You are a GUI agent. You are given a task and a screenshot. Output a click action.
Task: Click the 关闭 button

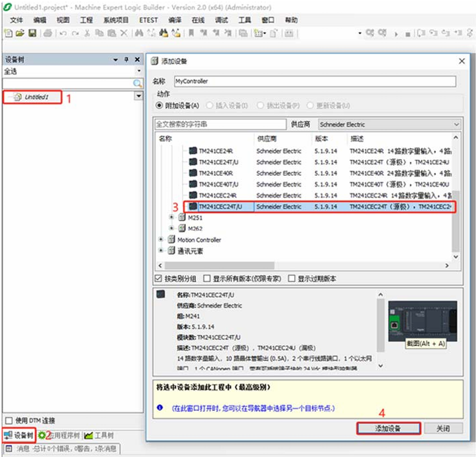pyautogui.click(x=442, y=429)
